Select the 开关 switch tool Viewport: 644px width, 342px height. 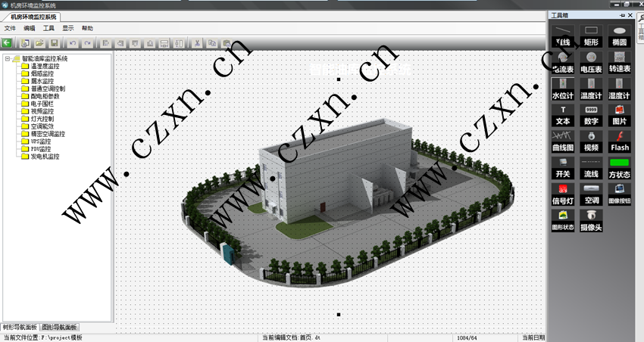pyautogui.click(x=563, y=168)
